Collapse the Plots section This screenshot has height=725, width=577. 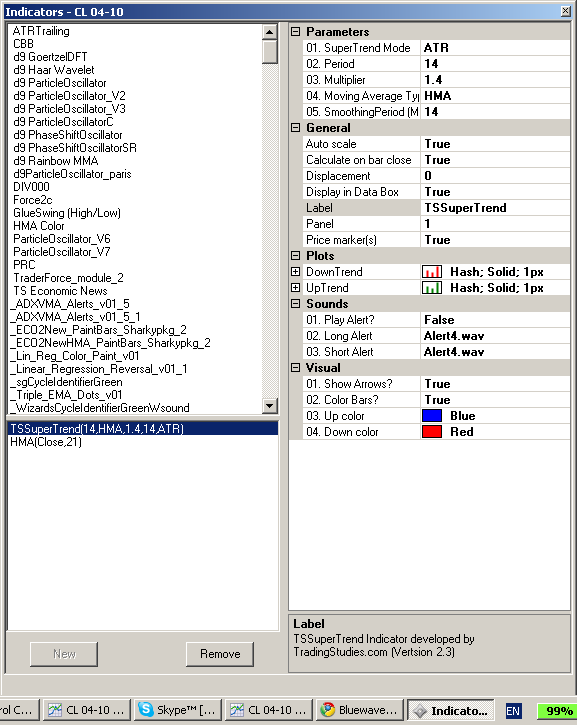[295, 256]
